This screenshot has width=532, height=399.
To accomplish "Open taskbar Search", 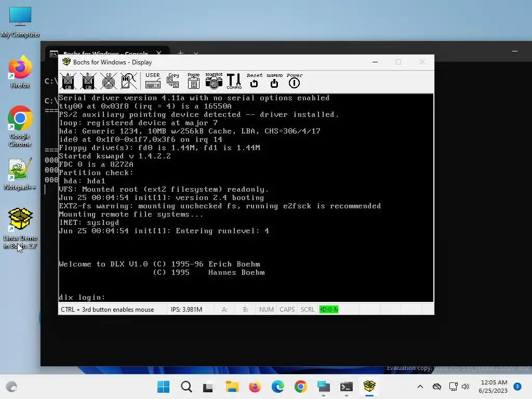I will (x=187, y=387).
